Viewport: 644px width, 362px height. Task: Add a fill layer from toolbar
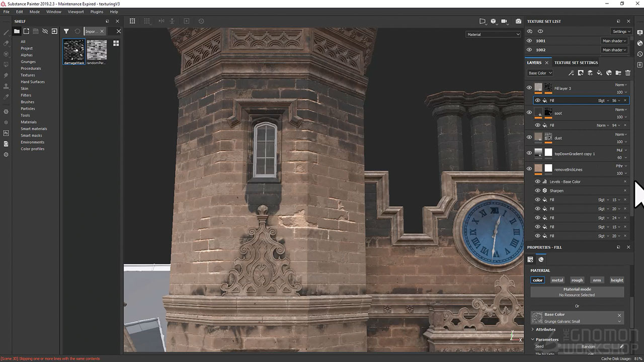pos(599,73)
